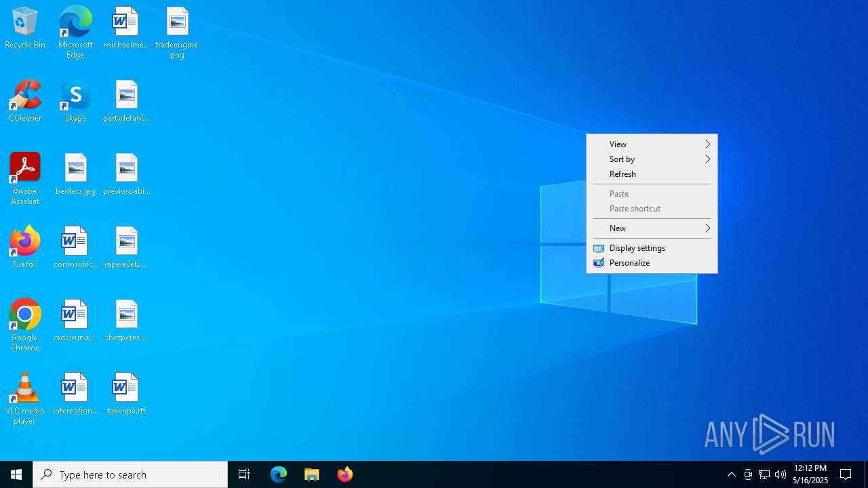Image resolution: width=868 pixels, height=488 pixels.
Task: Open Task View on the taskbar
Action: pyautogui.click(x=244, y=474)
